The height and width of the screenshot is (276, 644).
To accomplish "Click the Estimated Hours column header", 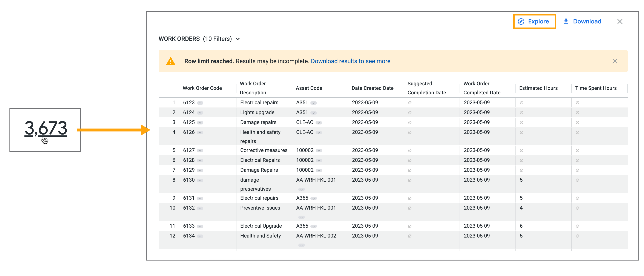I will pos(538,88).
